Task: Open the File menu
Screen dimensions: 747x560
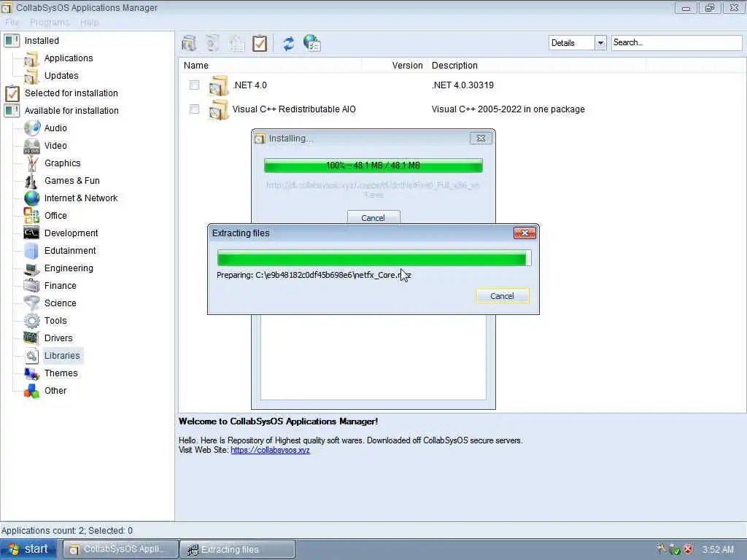Action: click(x=12, y=23)
